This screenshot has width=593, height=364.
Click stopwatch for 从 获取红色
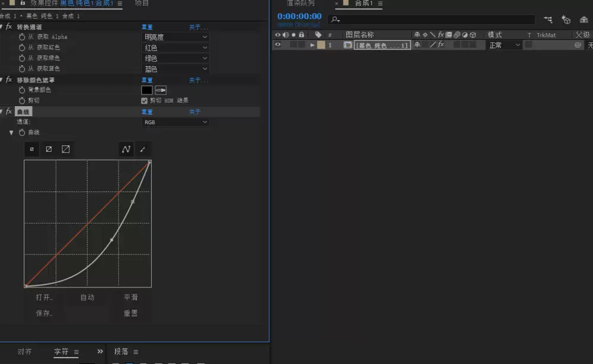(22, 47)
